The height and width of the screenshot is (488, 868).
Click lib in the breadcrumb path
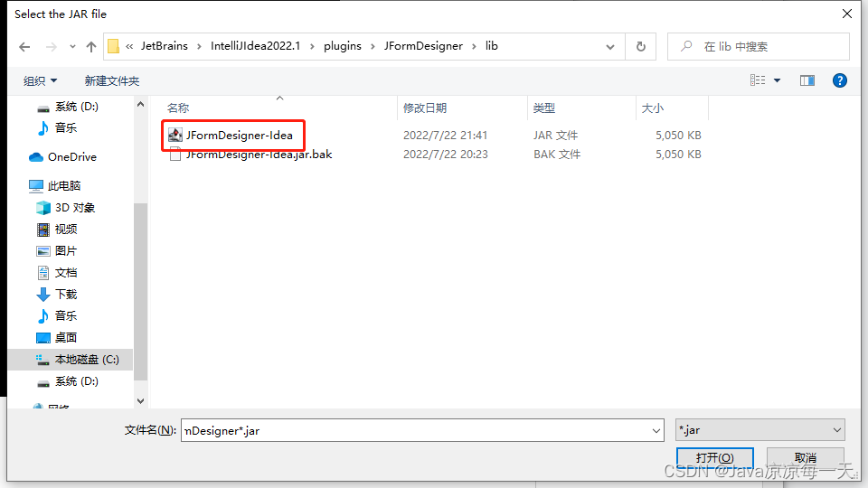coord(492,46)
